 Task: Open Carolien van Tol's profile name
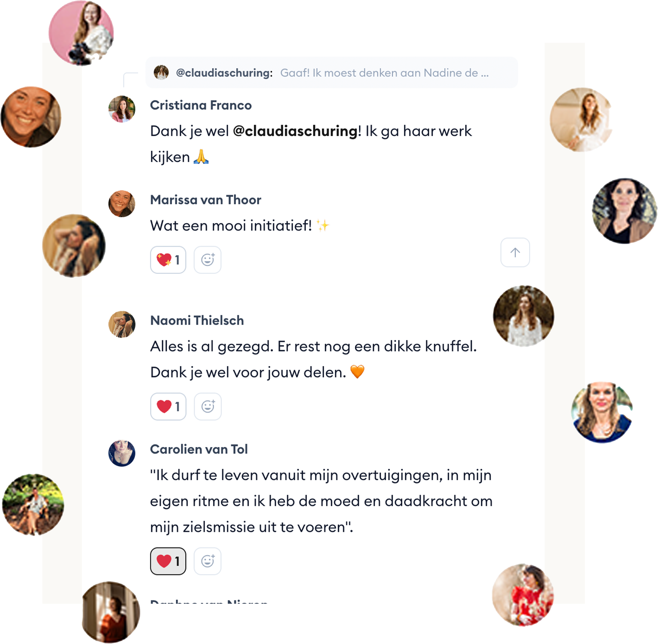tap(199, 449)
